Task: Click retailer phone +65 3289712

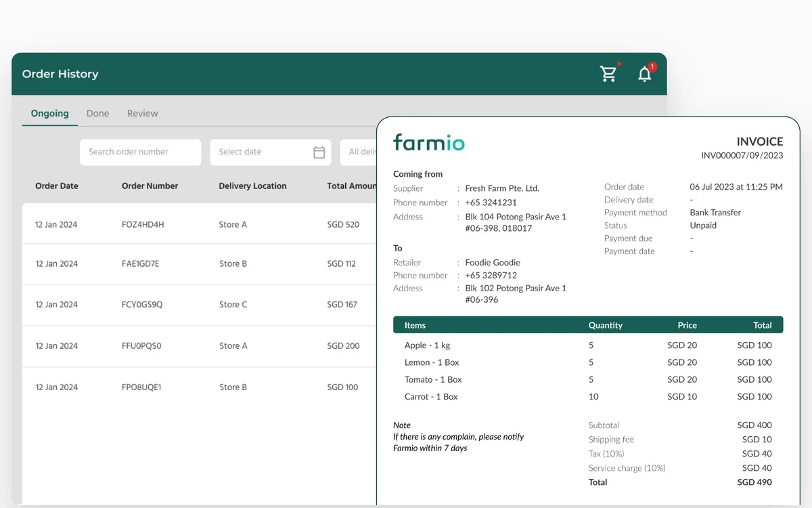Action: tap(491, 275)
